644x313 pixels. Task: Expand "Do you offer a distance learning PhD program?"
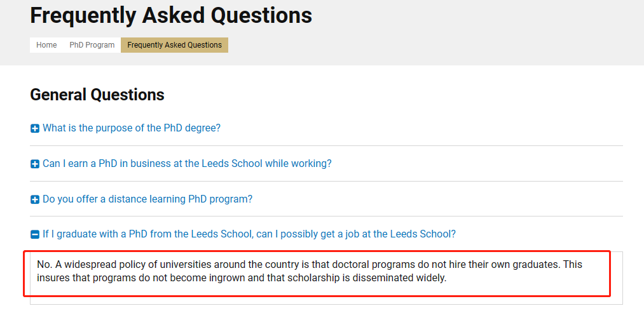coord(147,199)
